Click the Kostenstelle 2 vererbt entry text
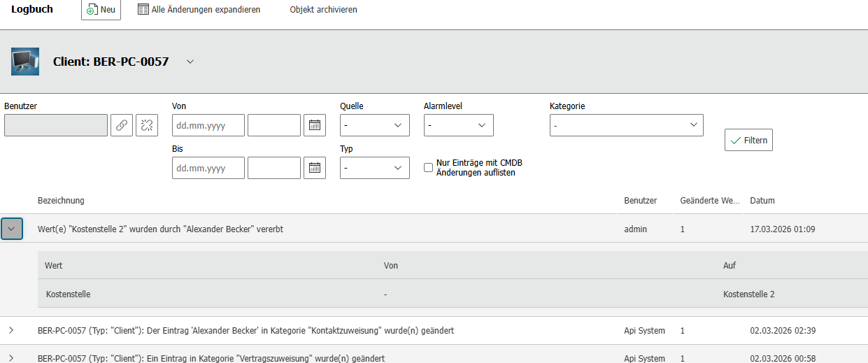 pos(160,229)
